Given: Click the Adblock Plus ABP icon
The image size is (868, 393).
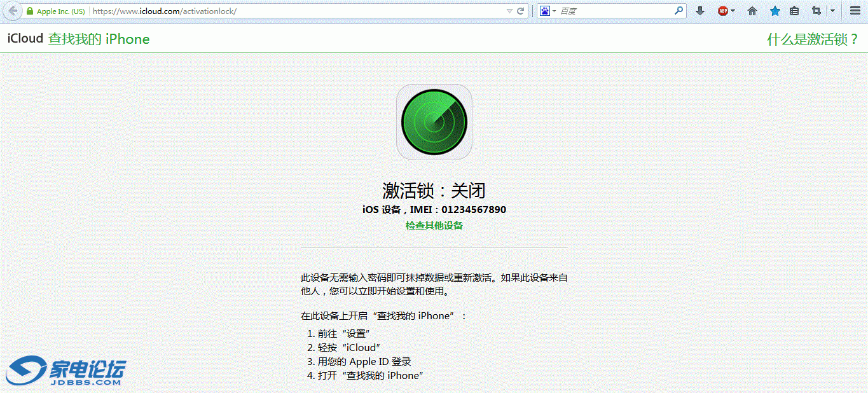Looking at the screenshot, I should pyautogui.click(x=723, y=11).
